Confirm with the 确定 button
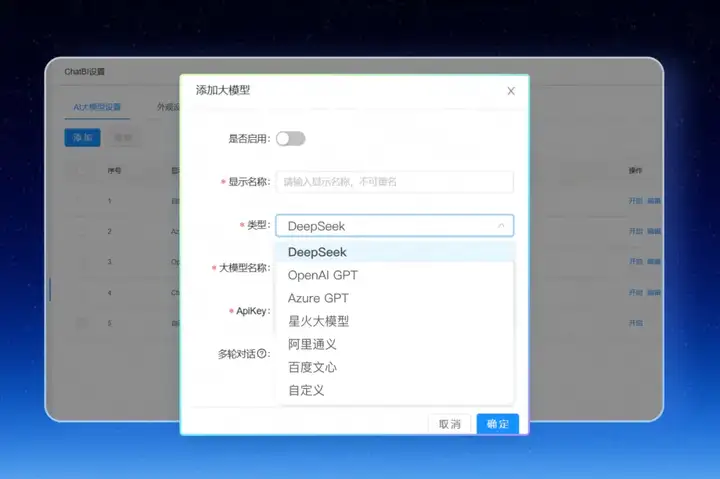The image size is (720, 479). point(498,424)
